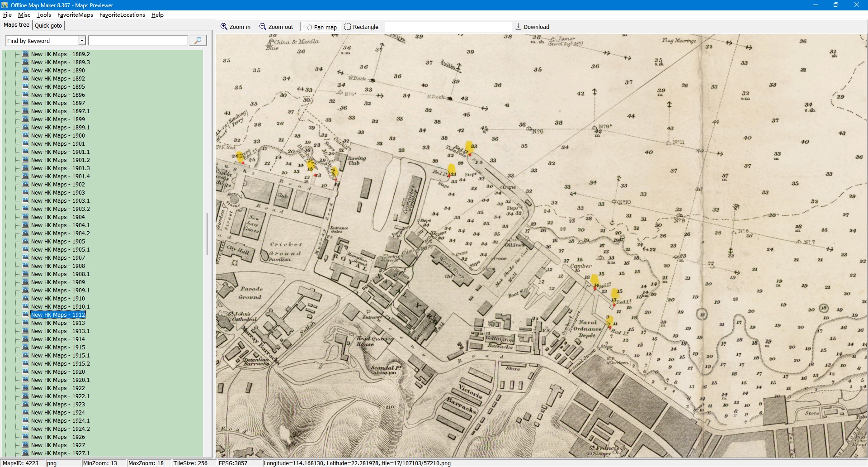
Task: Click the empty field next to Rectangle
Action: coord(448,27)
